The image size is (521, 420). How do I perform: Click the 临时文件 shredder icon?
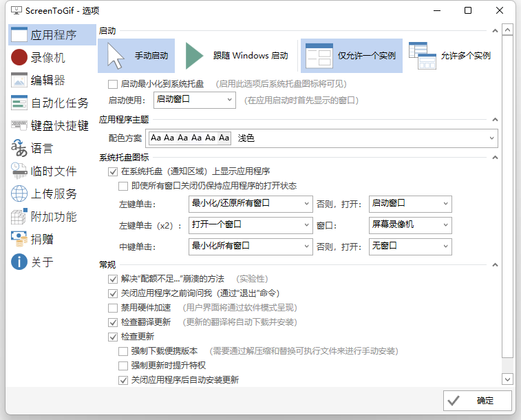tap(19, 171)
